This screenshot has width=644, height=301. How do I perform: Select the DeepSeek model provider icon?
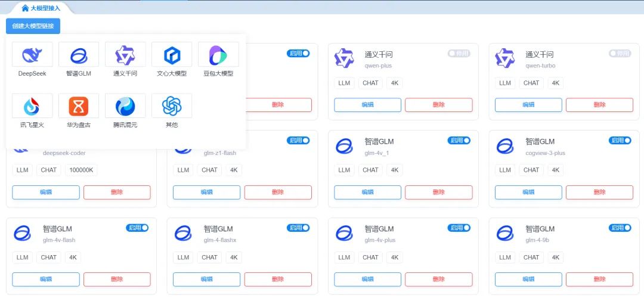click(32, 55)
